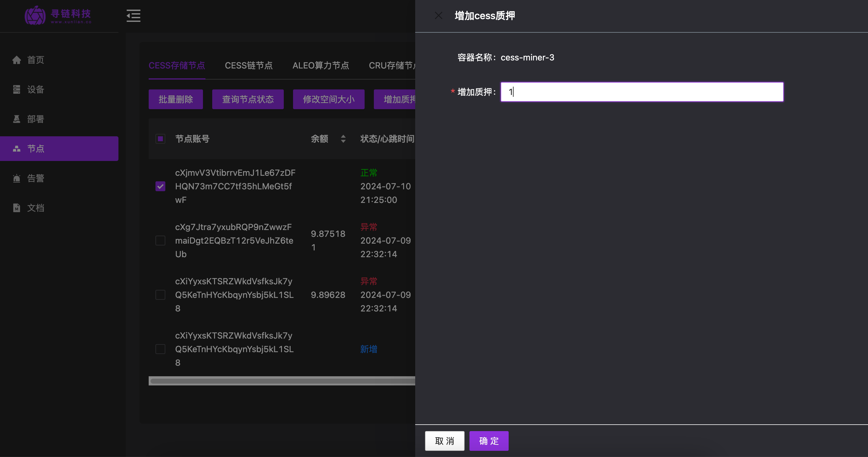Screen dimensions: 868x457
Task: Check the node row with 新增 status
Action: (160, 349)
